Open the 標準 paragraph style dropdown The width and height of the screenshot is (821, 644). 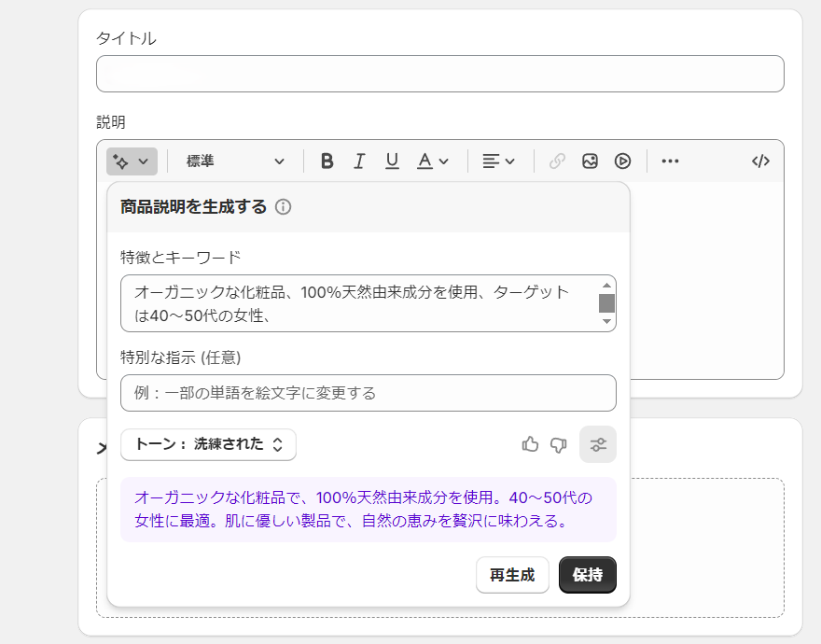pyautogui.click(x=235, y=161)
